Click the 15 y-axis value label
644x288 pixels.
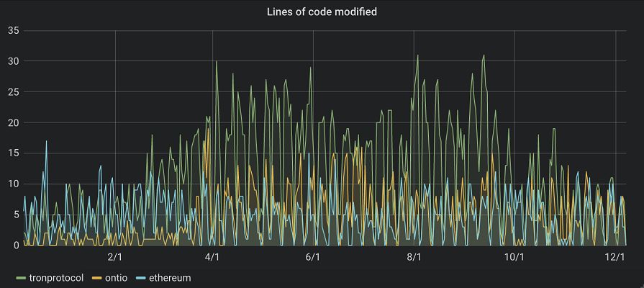(x=12, y=153)
